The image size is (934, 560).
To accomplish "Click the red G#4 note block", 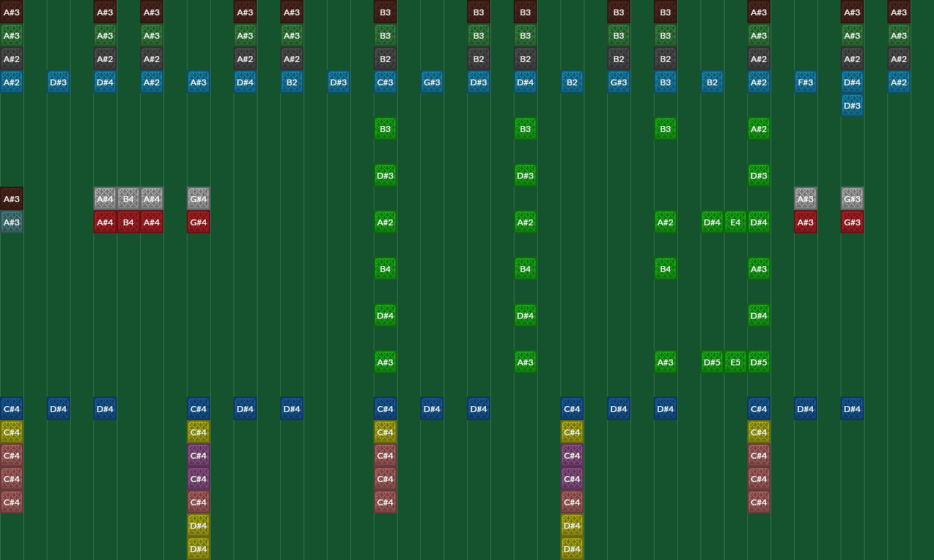I will coord(198,222).
